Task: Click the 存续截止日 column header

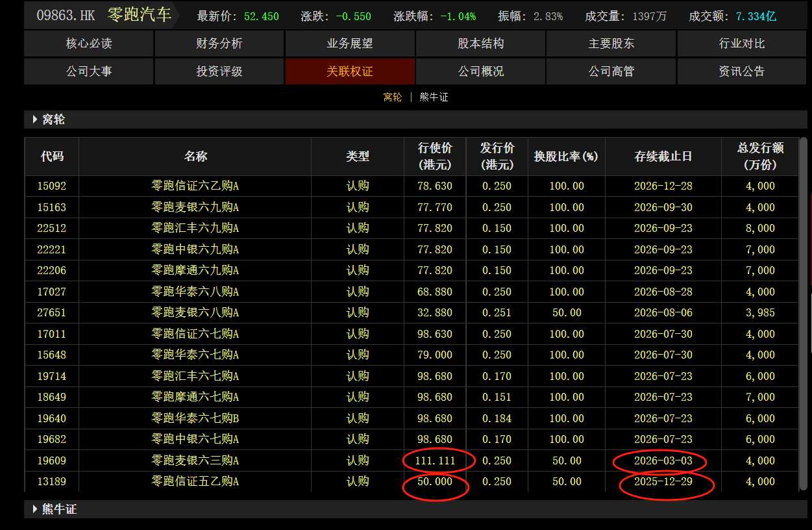Action: (x=663, y=157)
